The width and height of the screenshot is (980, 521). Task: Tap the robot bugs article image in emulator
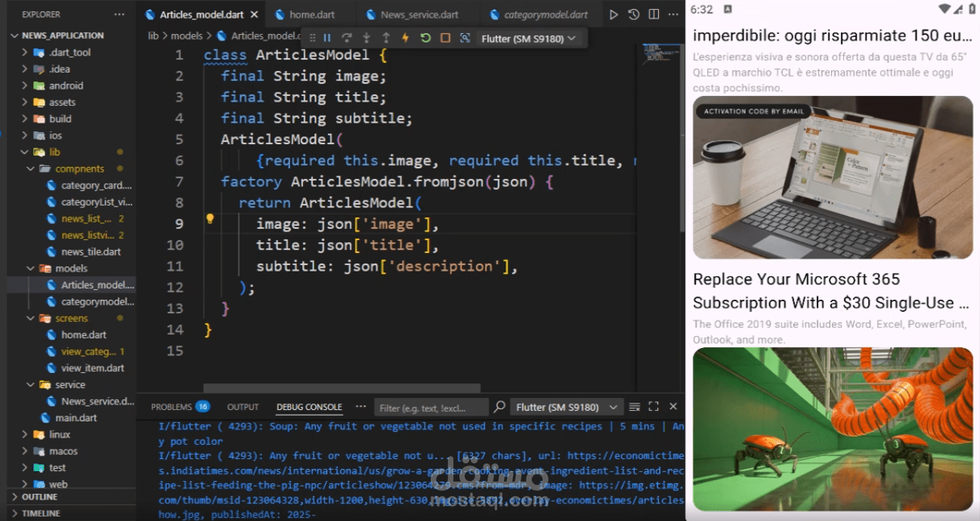pos(833,429)
